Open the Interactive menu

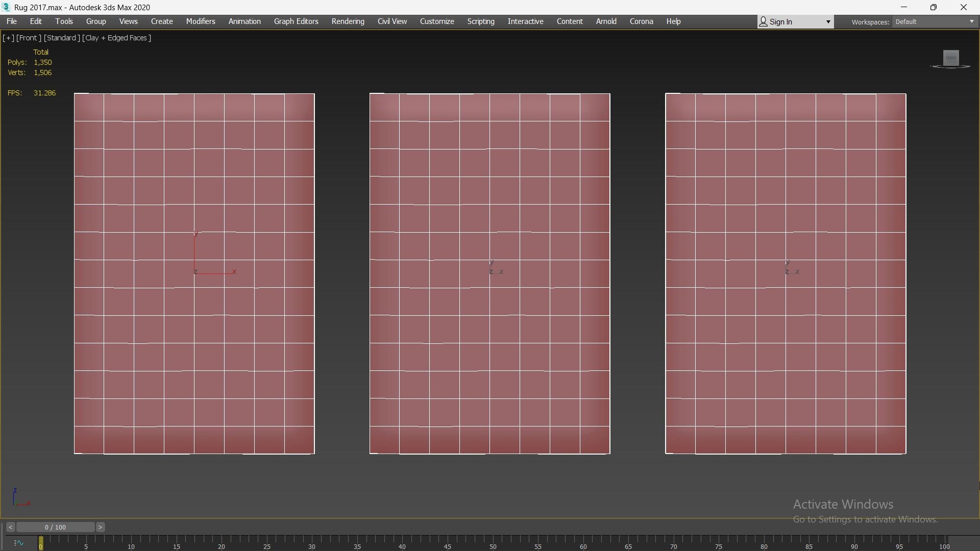(525, 21)
